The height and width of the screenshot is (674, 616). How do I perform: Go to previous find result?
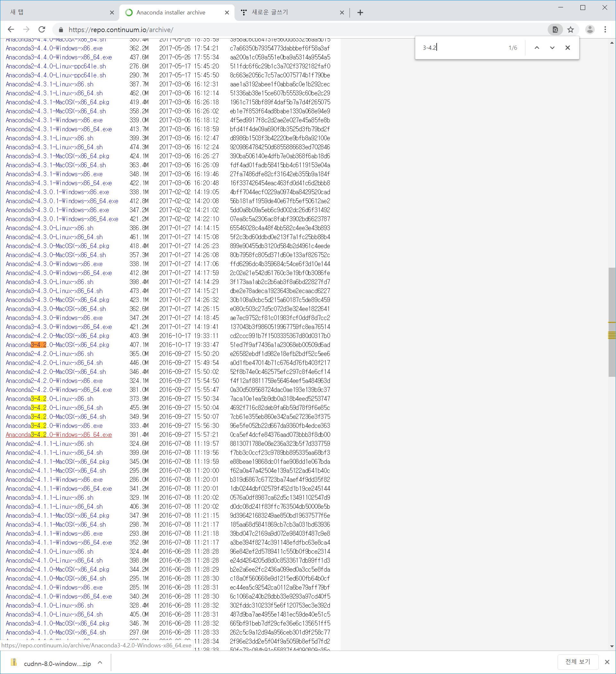537,48
